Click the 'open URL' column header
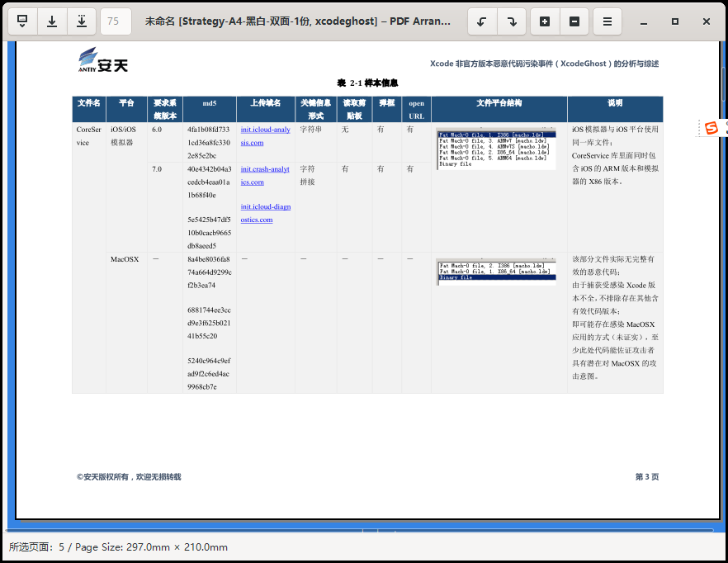Viewport: 728px width, 563px height. tap(417, 110)
